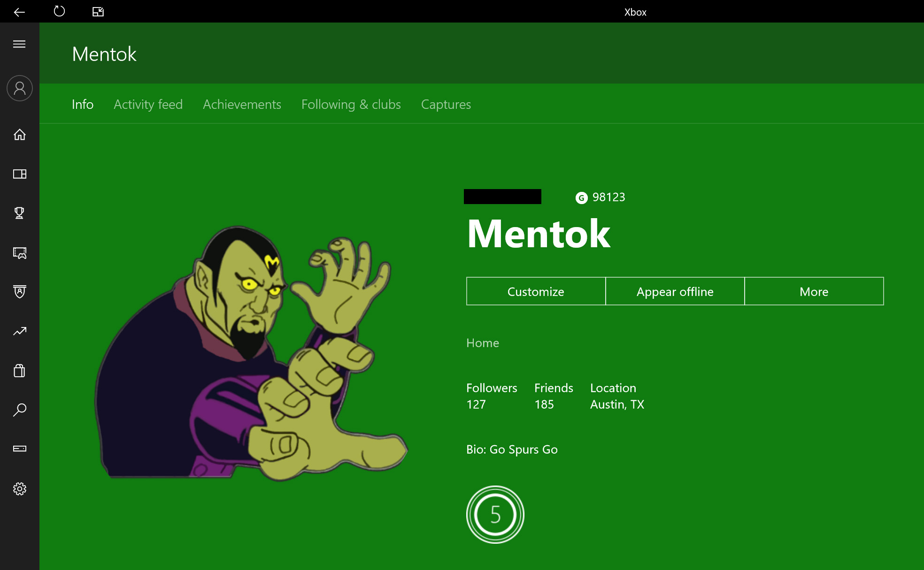Open the Clubs shield icon in sidebar
This screenshot has width=924, height=570.
[x=19, y=292]
